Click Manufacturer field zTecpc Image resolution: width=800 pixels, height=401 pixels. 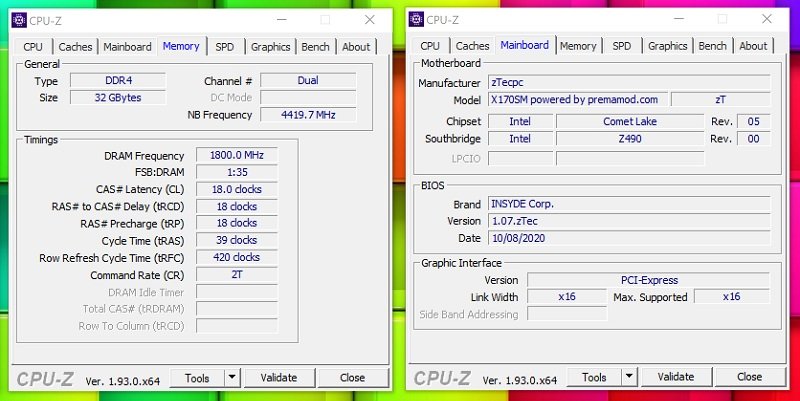629,82
